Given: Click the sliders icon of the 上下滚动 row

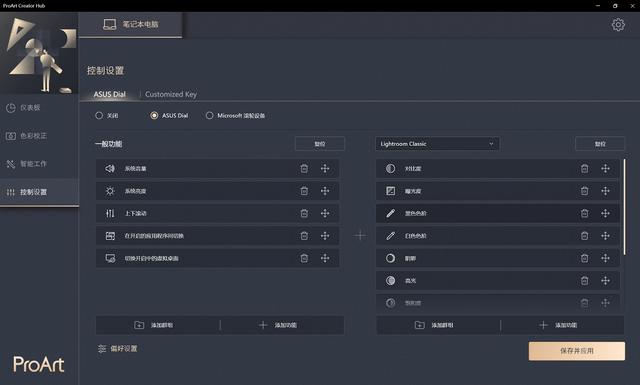Looking at the screenshot, I should (x=110, y=213).
